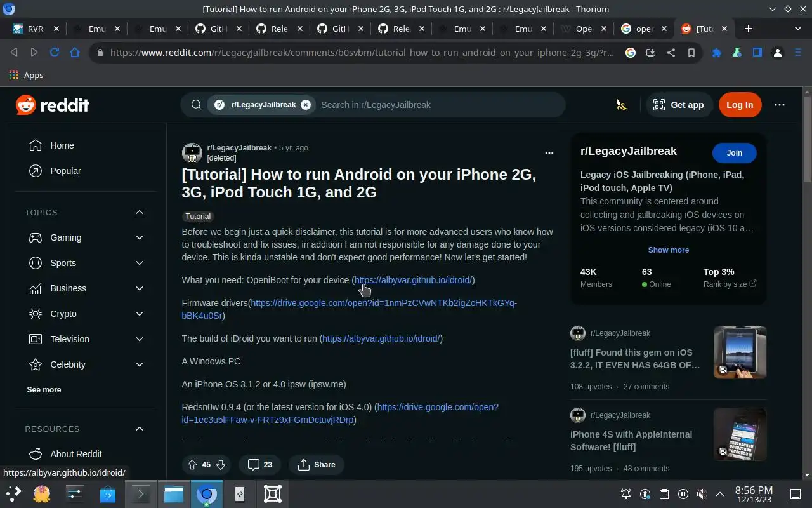Open a new browser tab
812x508 pixels.
coord(749,29)
